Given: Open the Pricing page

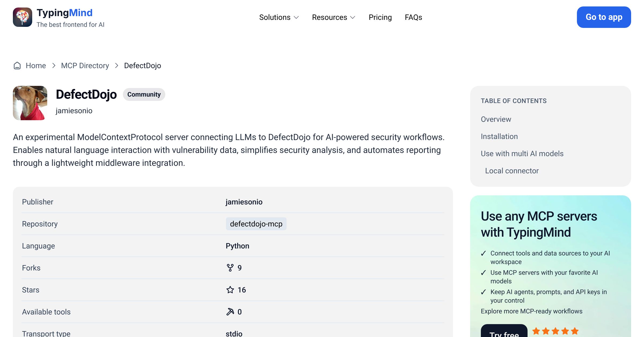Looking at the screenshot, I should pyautogui.click(x=380, y=17).
